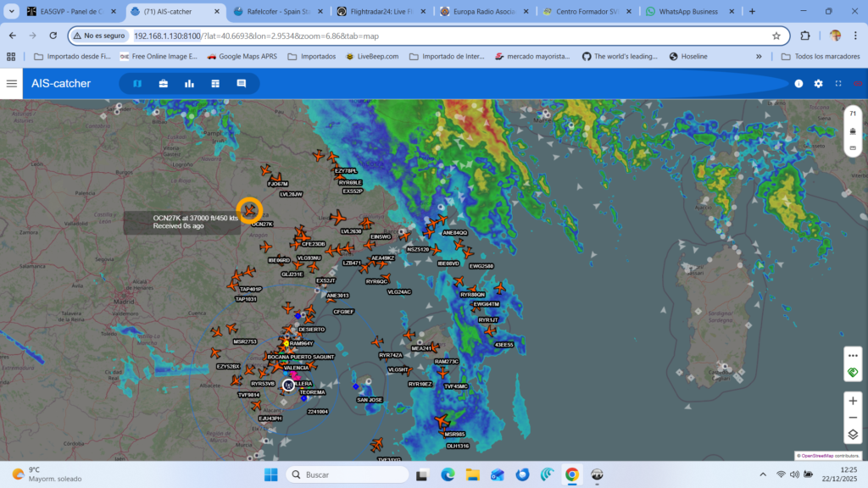Open the statistics bar chart tab
868x488 pixels.
pyautogui.click(x=189, y=84)
